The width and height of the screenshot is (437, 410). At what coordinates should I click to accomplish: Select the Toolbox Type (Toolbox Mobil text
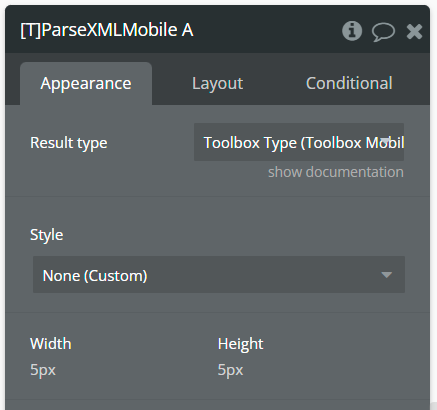pos(304,143)
